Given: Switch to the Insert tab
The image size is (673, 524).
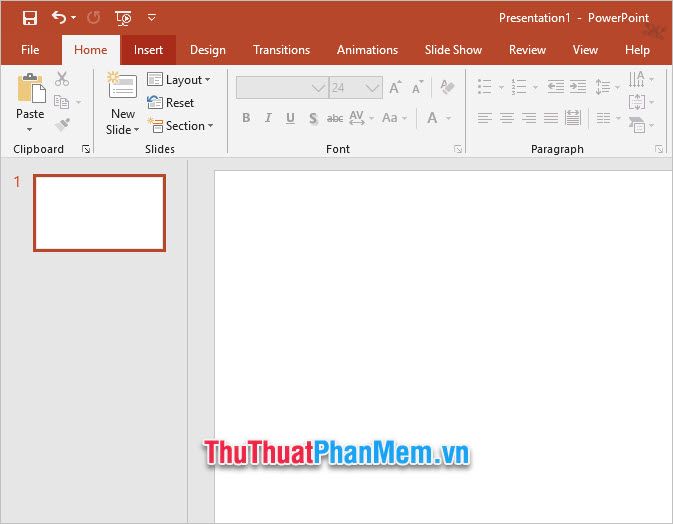Looking at the screenshot, I should coord(148,50).
